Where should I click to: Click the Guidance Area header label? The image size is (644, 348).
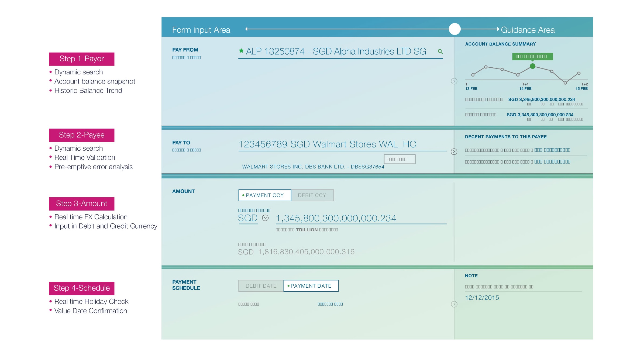528,30
